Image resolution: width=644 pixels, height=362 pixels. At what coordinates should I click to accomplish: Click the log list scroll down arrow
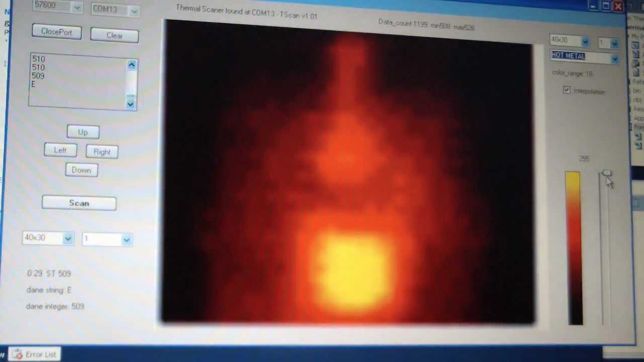[130, 104]
